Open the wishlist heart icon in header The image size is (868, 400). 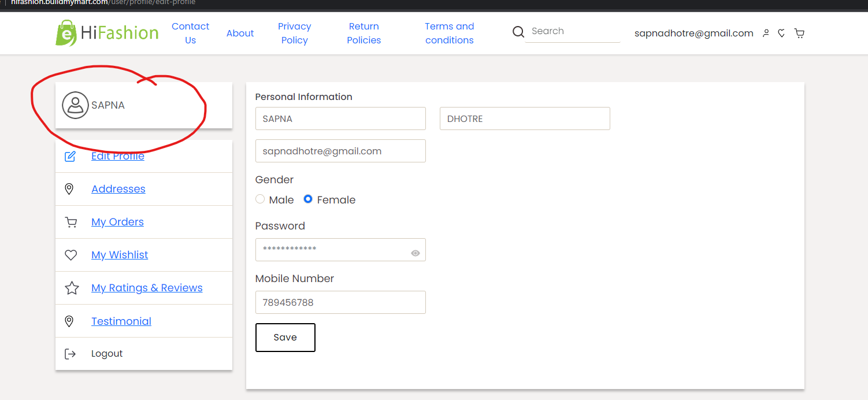pyautogui.click(x=781, y=34)
